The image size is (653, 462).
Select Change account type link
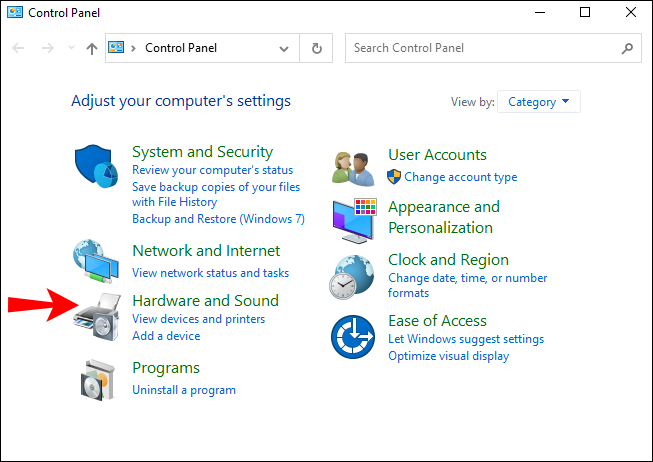pyautogui.click(x=460, y=177)
